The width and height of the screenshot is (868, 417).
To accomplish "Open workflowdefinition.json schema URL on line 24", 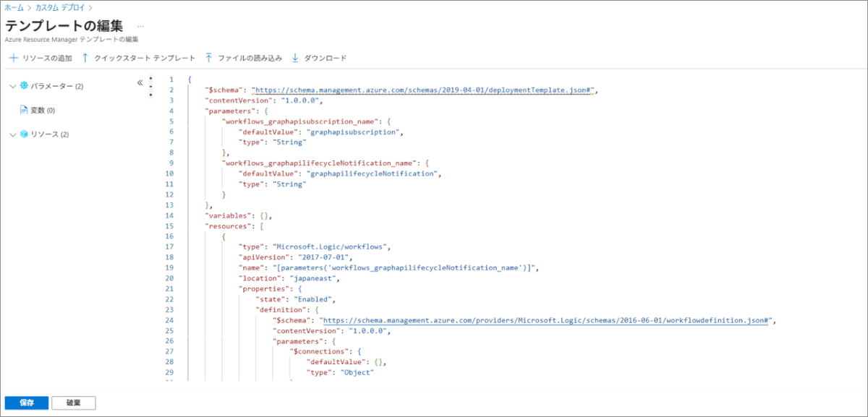I will click(x=548, y=320).
